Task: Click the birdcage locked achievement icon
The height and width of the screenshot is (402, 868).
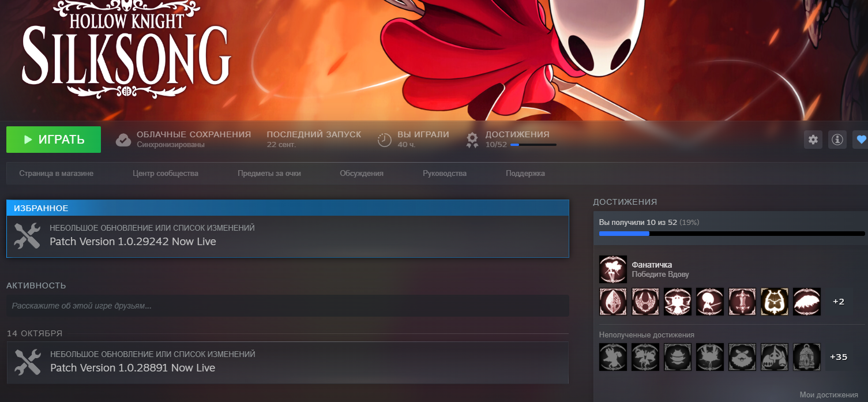Action: pyautogui.click(x=807, y=357)
